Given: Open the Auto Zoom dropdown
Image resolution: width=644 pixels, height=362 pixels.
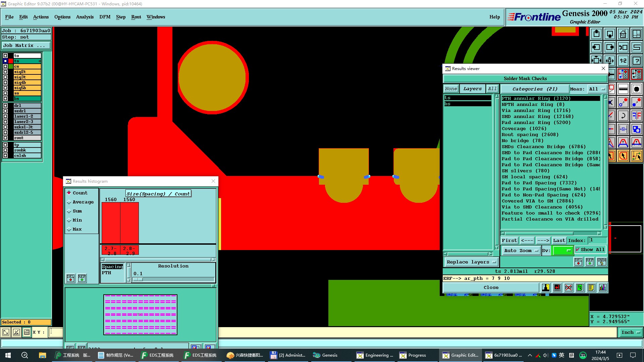Looking at the screenshot, I should pyautogui.click(x=522, y=250).
